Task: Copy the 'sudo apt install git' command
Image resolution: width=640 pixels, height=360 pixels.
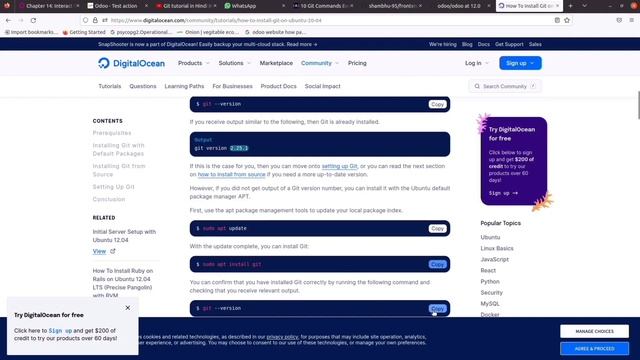Action: point(437,264)
